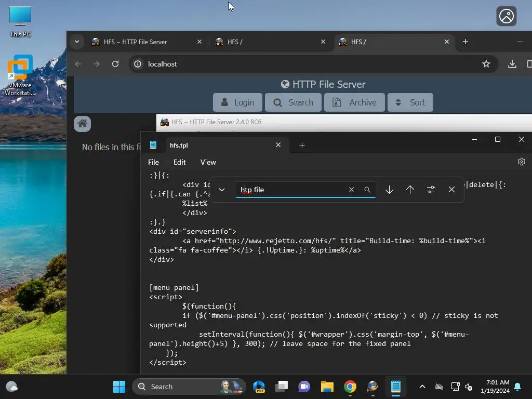The height and width of the screenshot is (399, 532).
Task: Click the Sort button
Action: point(410,102)
